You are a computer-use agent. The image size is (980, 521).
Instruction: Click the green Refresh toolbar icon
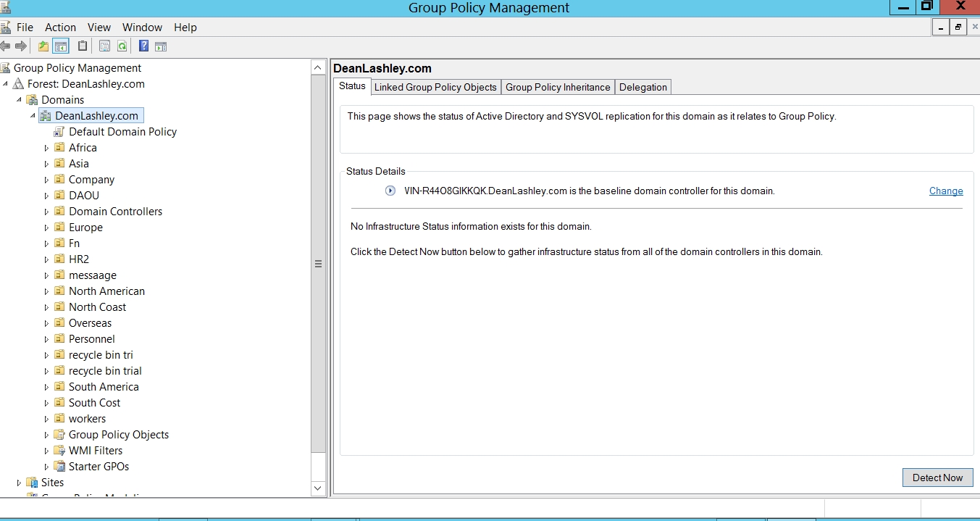pyautogui.click(x=122, y=46)
